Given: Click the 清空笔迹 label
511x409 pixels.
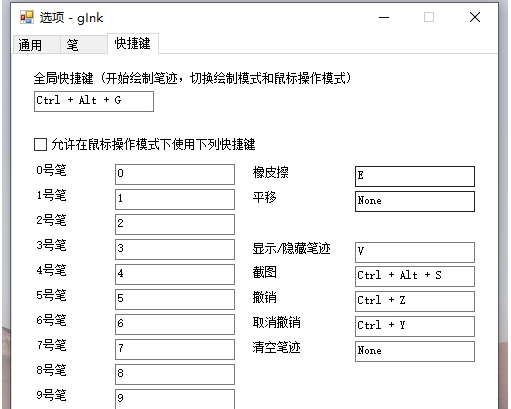Looking at the screenshot, I should pyautogui.click(x=277, y=347).
